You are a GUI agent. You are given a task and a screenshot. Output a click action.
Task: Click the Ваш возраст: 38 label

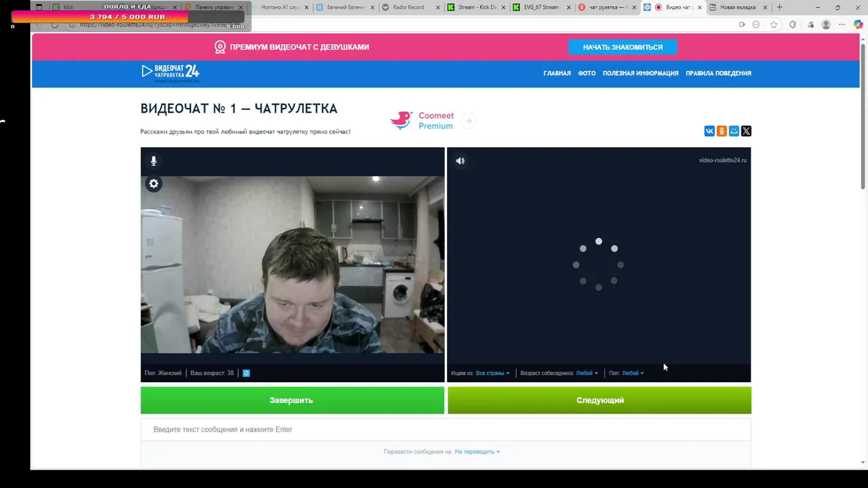pos(212,373)
